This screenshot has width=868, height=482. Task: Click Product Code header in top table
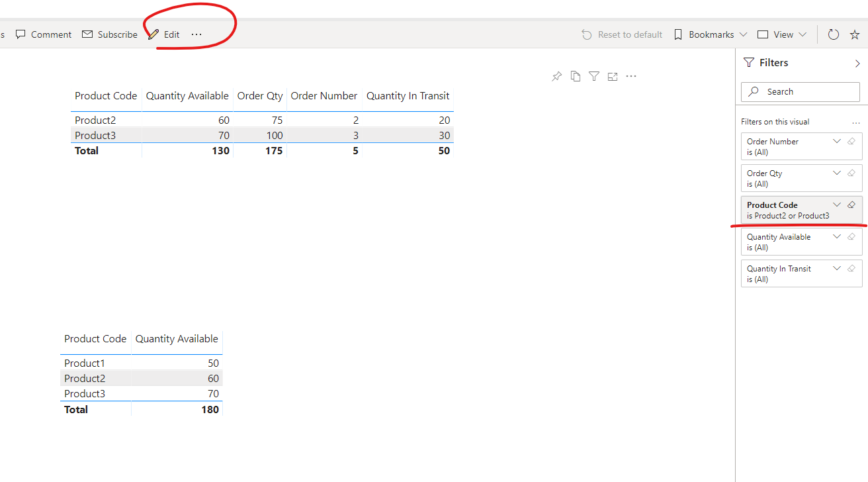[x=106, y=96]
